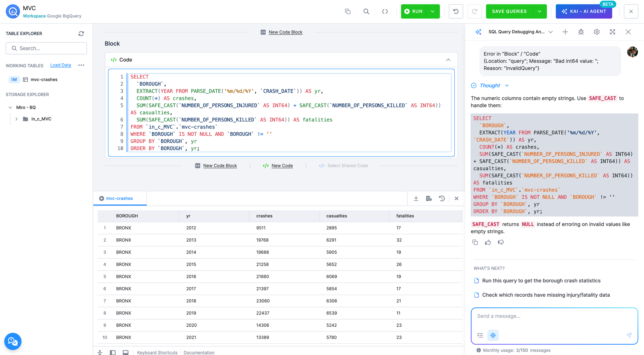Click the IM badge beside mvc-crashes
The width and height of the screenshot is (644, 355).
pyautogui.click(x=14, y=80)
